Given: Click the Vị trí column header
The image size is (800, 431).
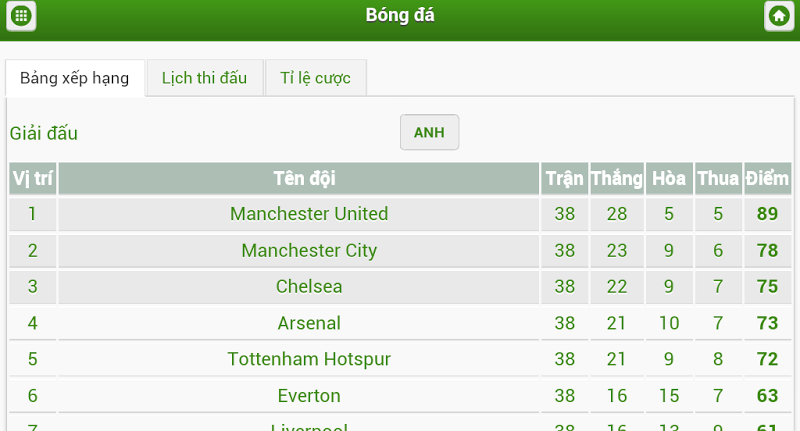Looking at the screenshot, I should [33, 179].
